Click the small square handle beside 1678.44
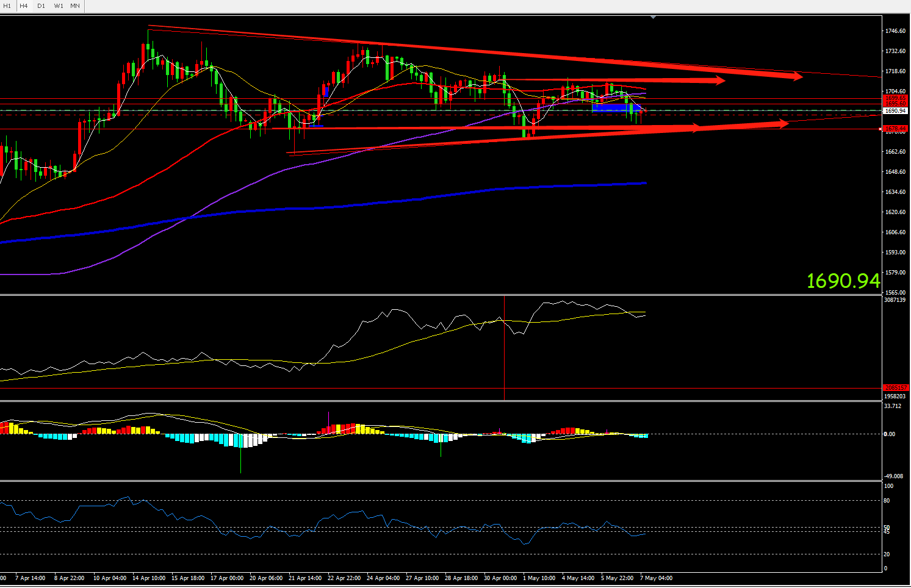The image size is (911, 588). pyautogui.click(x=880, y=129)
